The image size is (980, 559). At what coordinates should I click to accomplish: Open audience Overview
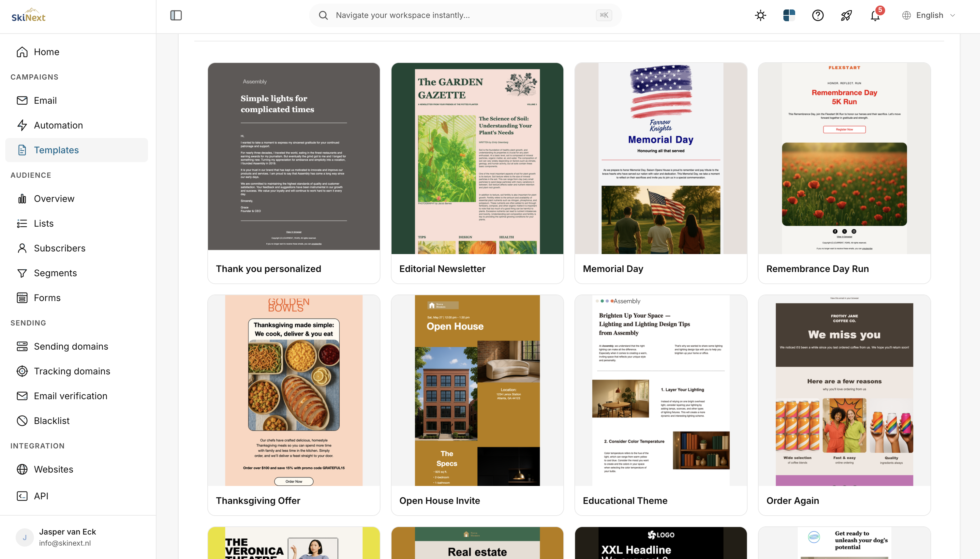click(77, 199)
